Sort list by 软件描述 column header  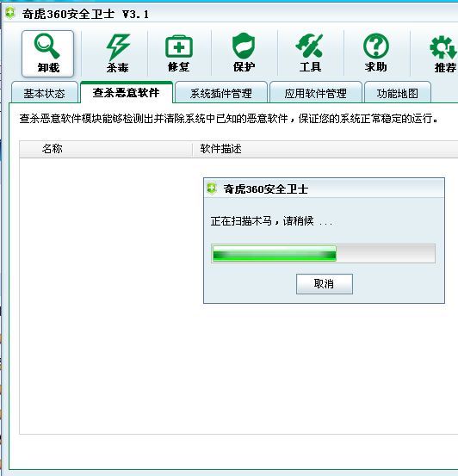click(x=325, y=149)
